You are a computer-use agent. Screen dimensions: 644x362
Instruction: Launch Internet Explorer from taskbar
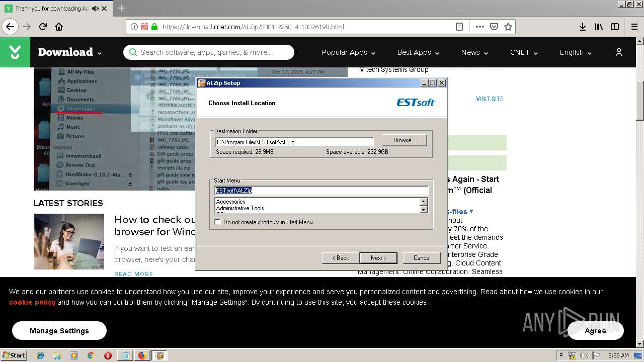coord(40,355)
